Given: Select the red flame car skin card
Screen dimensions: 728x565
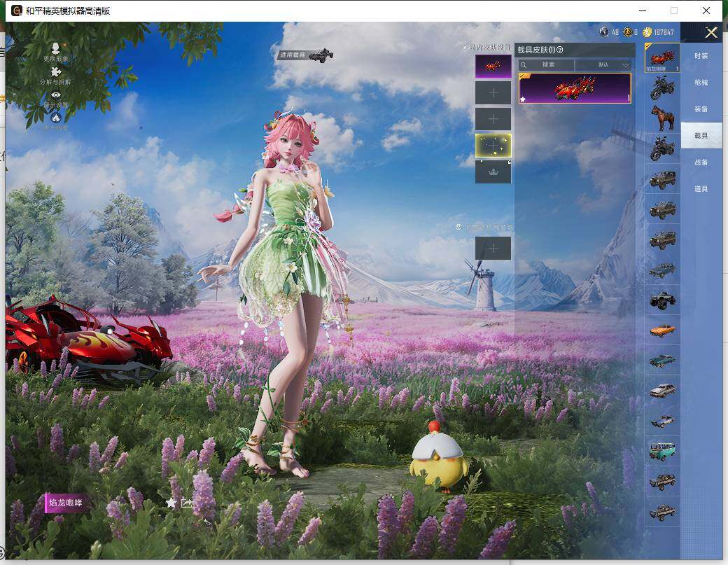Looking at the screenshot, I should [x=574, y=89].
